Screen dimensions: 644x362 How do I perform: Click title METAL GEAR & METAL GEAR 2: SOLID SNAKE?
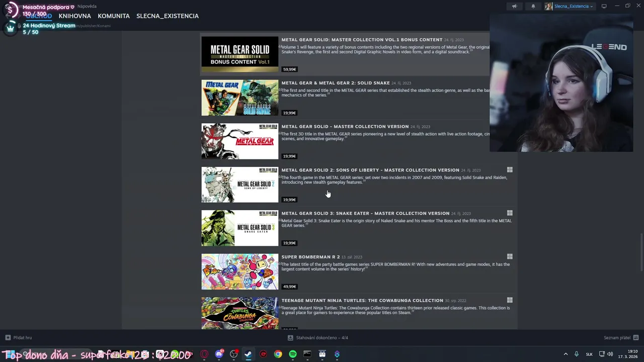[336, 83]
